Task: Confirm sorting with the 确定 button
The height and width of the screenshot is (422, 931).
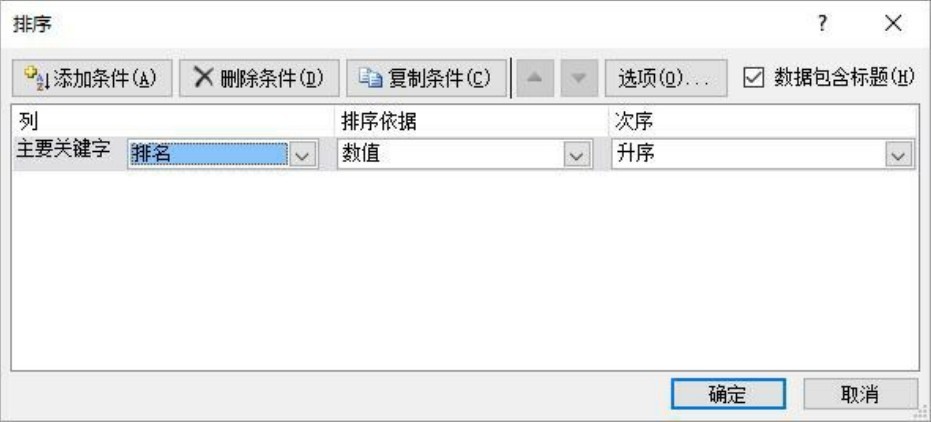Action: (729, 394)
